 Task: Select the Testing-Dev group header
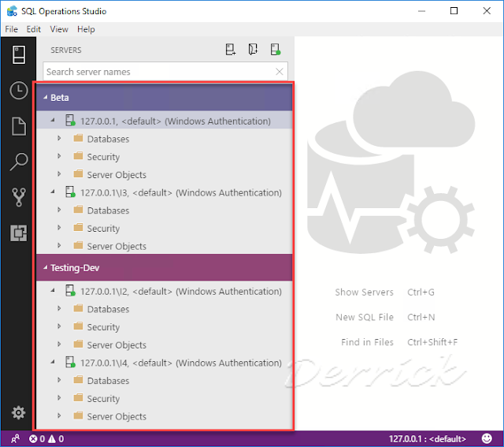click(x=165, y=267)
